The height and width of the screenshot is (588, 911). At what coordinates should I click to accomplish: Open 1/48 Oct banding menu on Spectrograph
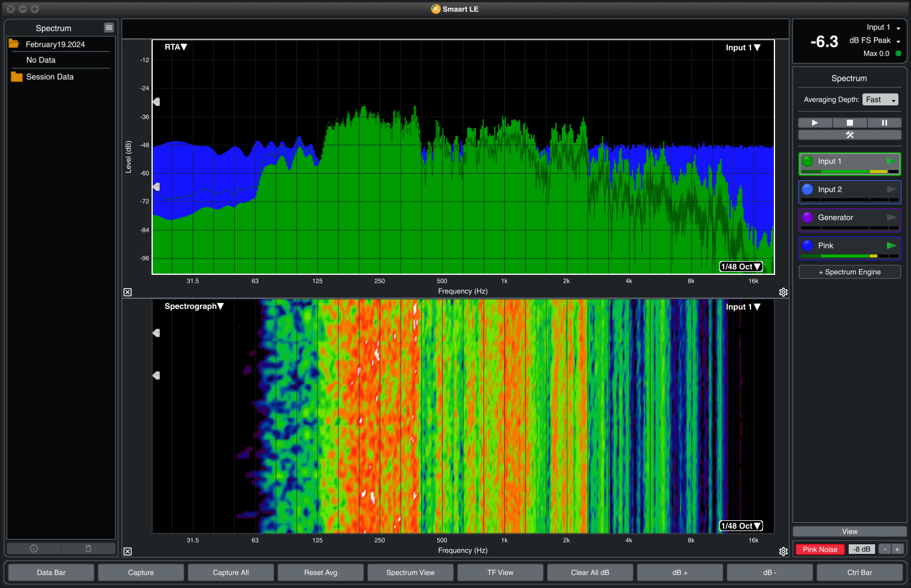point(741,526)
